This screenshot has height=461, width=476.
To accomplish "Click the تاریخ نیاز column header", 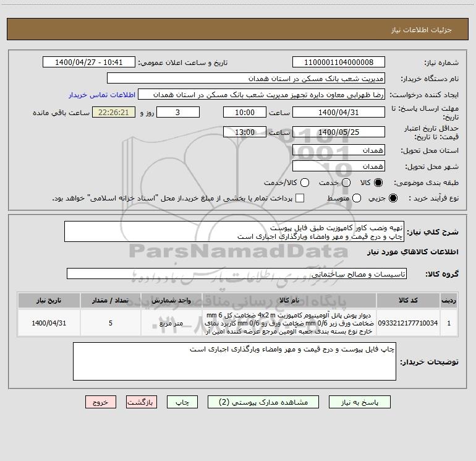I will [49, 300].
